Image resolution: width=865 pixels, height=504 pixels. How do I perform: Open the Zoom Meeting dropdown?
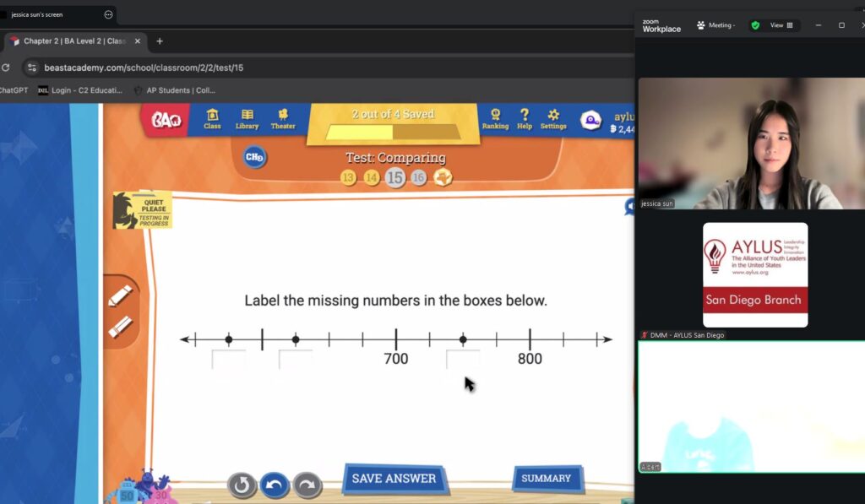tap(715, 25)
